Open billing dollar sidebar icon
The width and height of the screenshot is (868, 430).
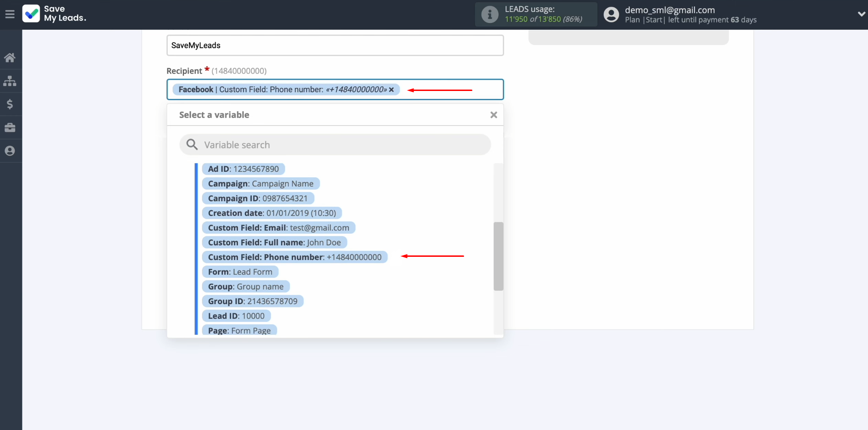coord(10,104)
